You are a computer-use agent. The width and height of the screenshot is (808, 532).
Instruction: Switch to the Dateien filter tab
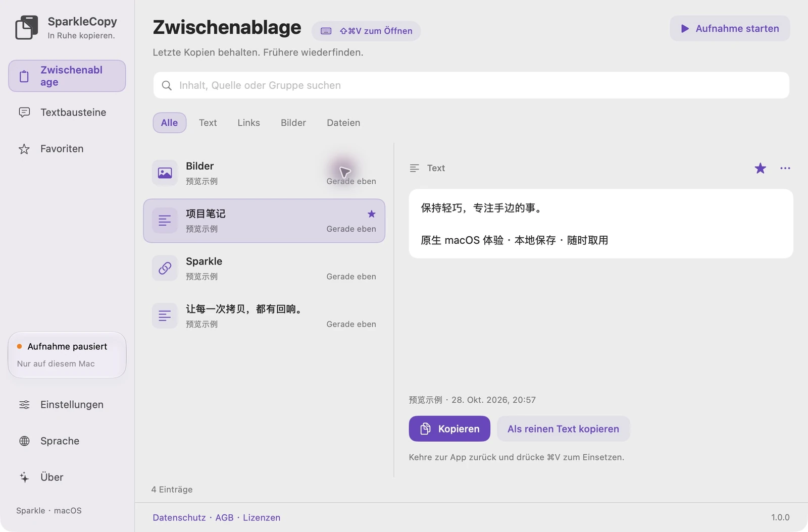click(343, 123)
